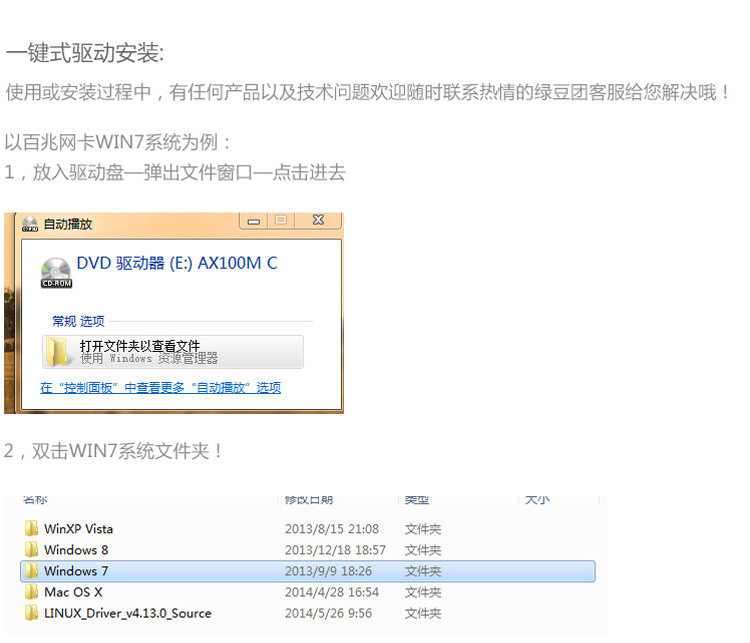The width and height of the screenshot is (750, 643).
Task: Sort by the 名称 column header
Action: [35, 499]
